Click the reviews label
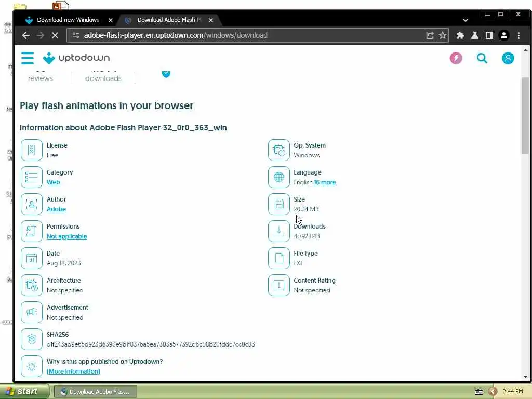 coord(41,78)
